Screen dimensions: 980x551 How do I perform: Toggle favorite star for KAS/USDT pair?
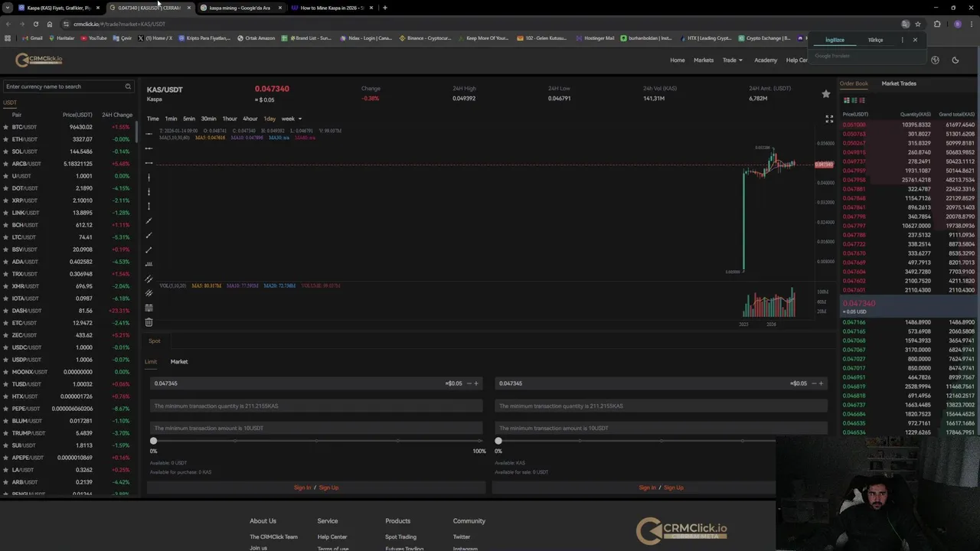pos(825,93)
